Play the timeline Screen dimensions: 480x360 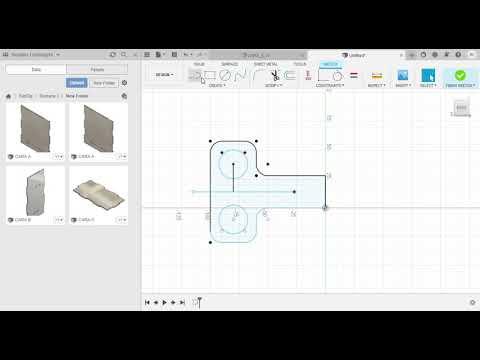pos(164,302)
